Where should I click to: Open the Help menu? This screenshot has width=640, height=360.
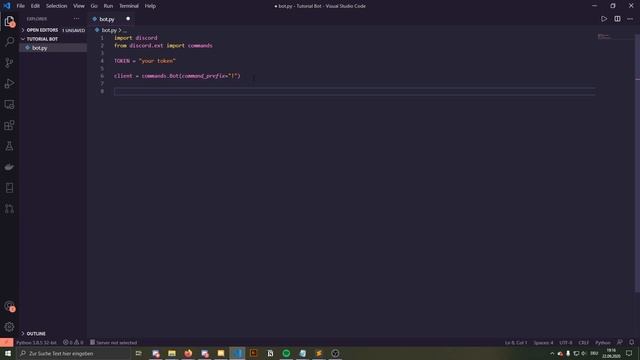[x=150, y=6]
